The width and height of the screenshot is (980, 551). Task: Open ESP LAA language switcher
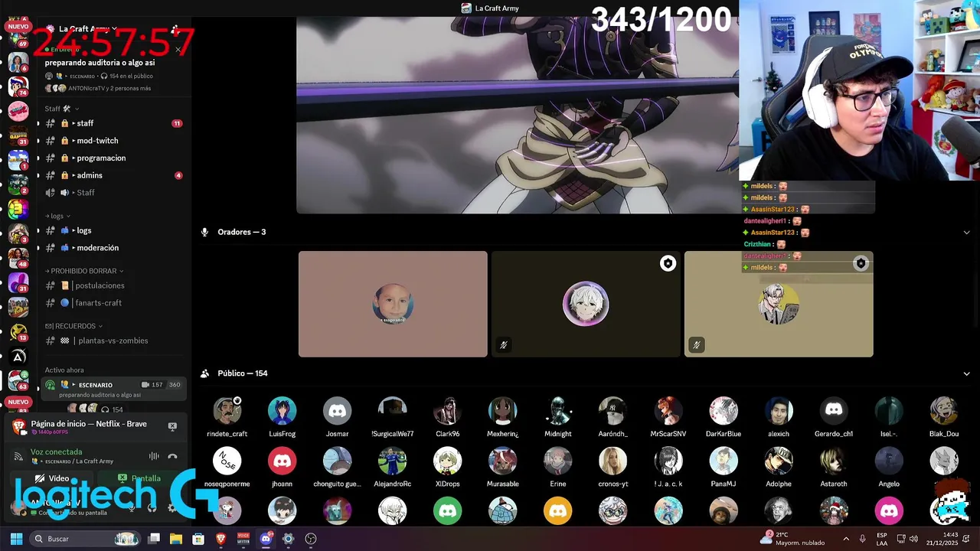882,539
